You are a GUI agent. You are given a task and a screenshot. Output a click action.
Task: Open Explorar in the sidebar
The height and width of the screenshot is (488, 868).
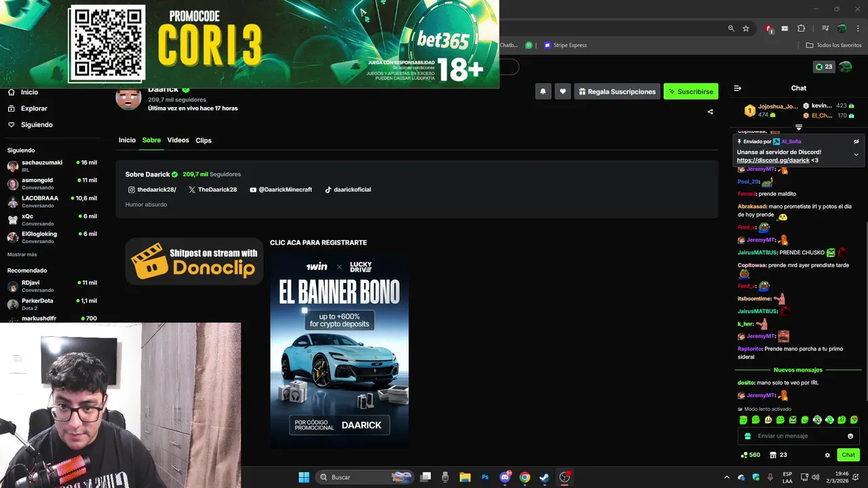click(x=28, y=108)
